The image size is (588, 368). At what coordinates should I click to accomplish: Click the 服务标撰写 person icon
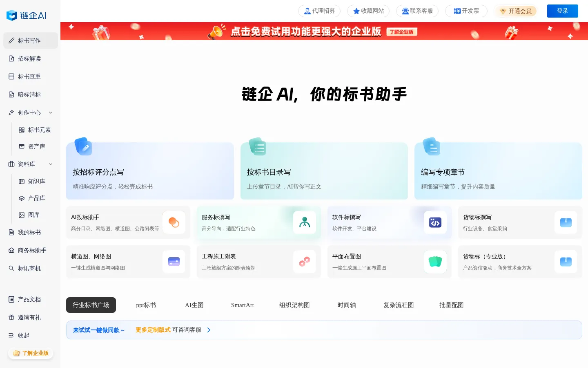pyautogui.click(x=305, y=222)
